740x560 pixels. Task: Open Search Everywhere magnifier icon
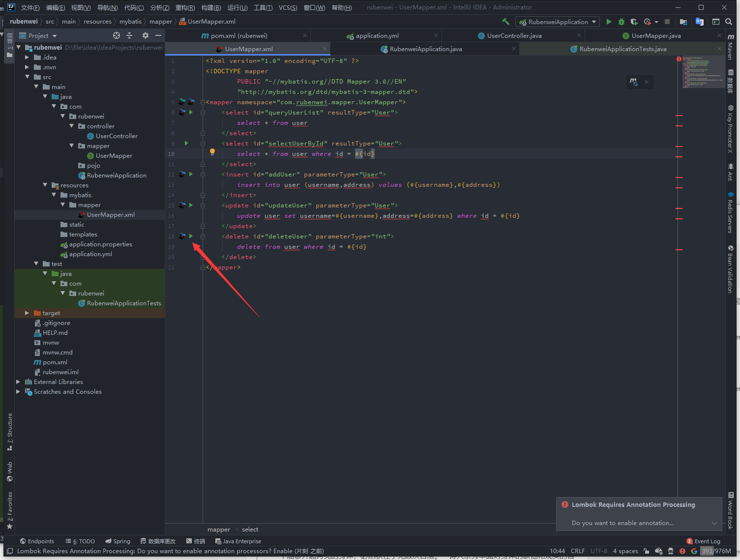click(729, 22)
